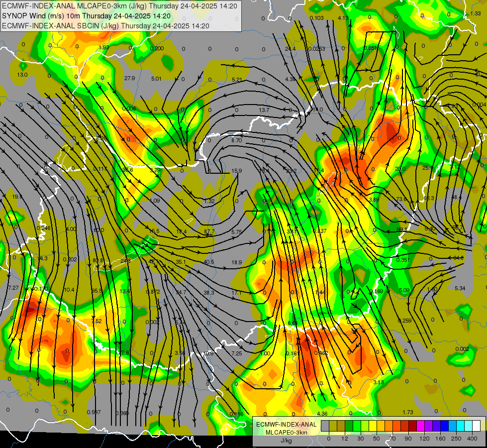Click the map value '13.7'

264,110
